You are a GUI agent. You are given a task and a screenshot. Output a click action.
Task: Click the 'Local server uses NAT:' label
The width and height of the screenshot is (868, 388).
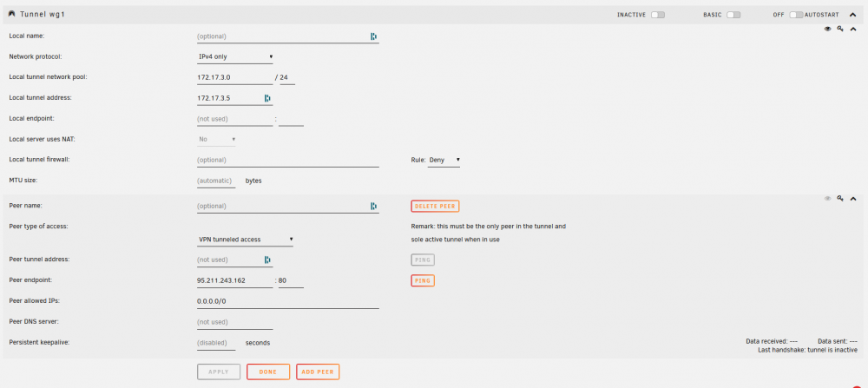point(42,139)
